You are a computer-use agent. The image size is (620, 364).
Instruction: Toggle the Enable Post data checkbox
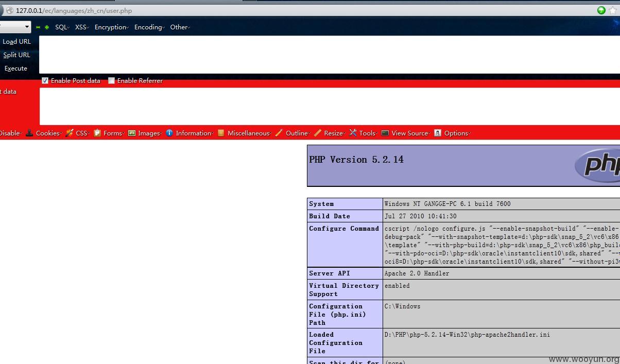[45, 81]
